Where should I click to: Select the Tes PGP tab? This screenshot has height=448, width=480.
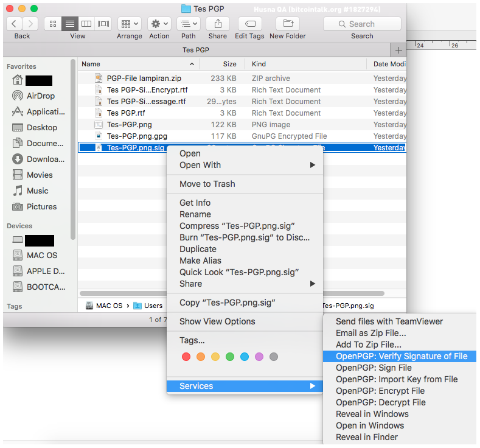[x=196, y=50]
